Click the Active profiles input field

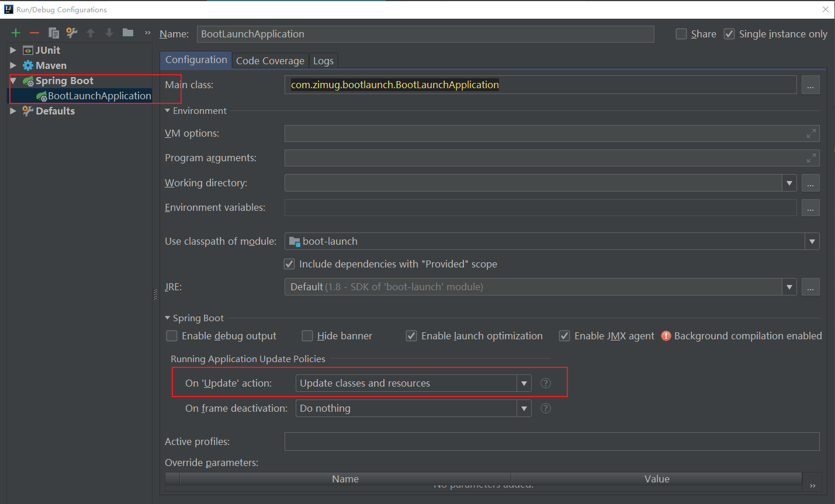pyautogui.click(x=551, y=442)
